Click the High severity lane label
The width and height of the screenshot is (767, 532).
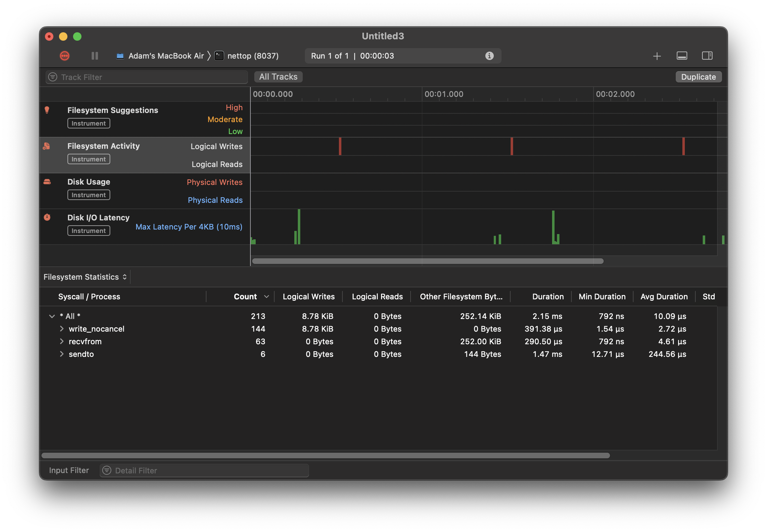click(234, 107)
